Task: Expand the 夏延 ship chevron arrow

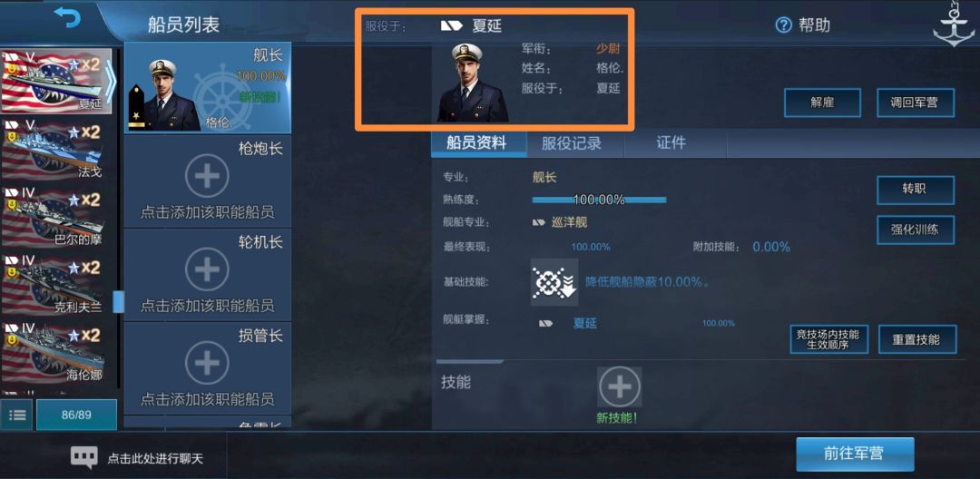Action: pos(110,81)
